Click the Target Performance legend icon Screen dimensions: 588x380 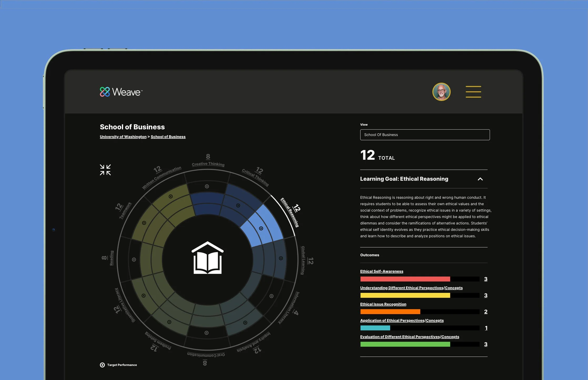click(x=102, y=365)
